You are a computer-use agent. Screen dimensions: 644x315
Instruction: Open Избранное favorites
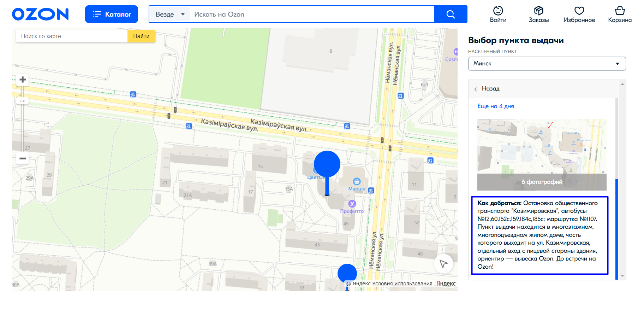[x=579, y=14]
